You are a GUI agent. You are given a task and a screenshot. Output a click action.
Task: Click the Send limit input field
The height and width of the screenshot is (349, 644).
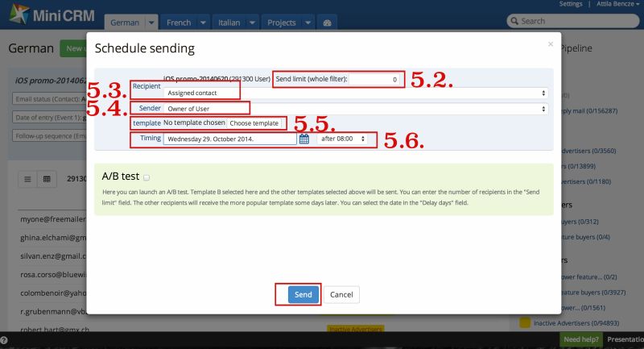click(x=374, y=79)
